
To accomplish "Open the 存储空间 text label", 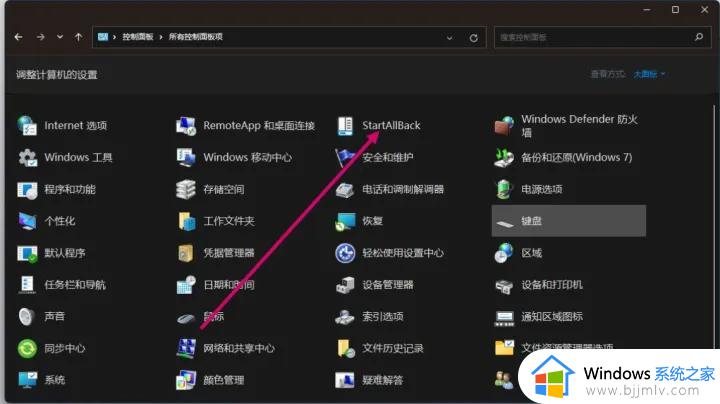I will coord(224,189).
